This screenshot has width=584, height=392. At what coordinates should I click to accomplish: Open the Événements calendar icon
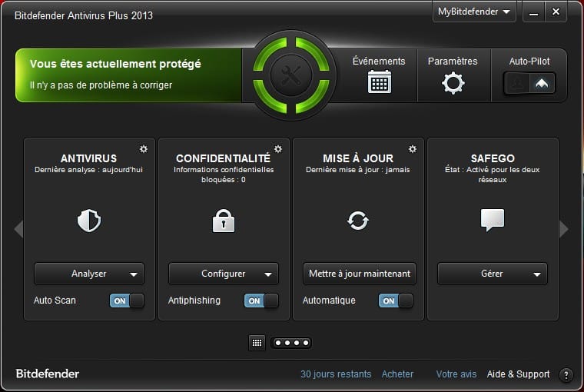pyautogui.click(x=379, y=81)
